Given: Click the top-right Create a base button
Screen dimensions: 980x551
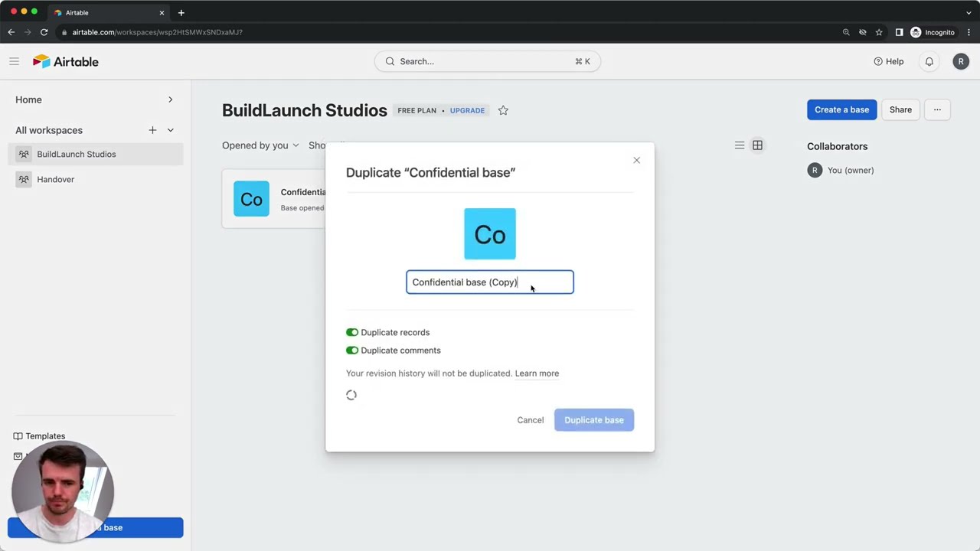Looking at the screenshot, I should [841, 109].
